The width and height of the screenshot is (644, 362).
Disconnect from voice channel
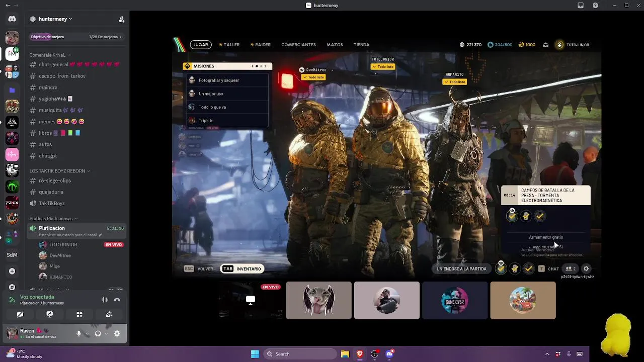117,300
